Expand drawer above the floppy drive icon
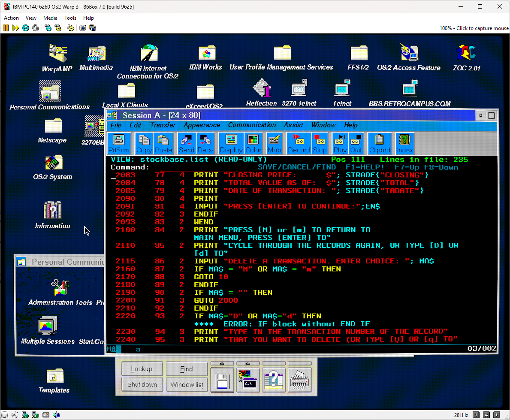Viewport: 510px width, 420px height. tap(222, 363)
